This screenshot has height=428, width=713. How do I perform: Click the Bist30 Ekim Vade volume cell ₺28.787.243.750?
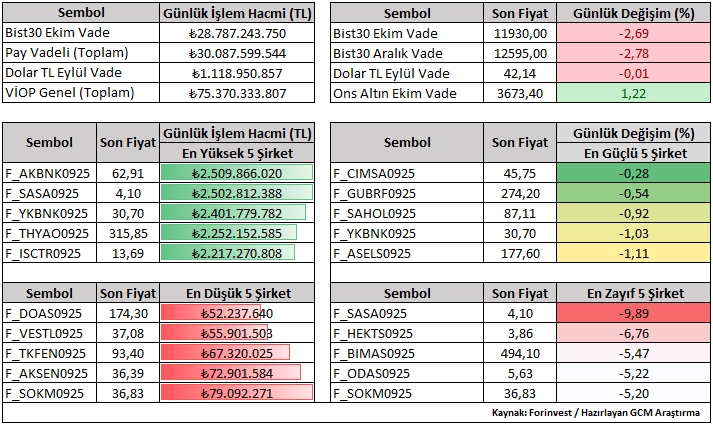tap(237, 33)
